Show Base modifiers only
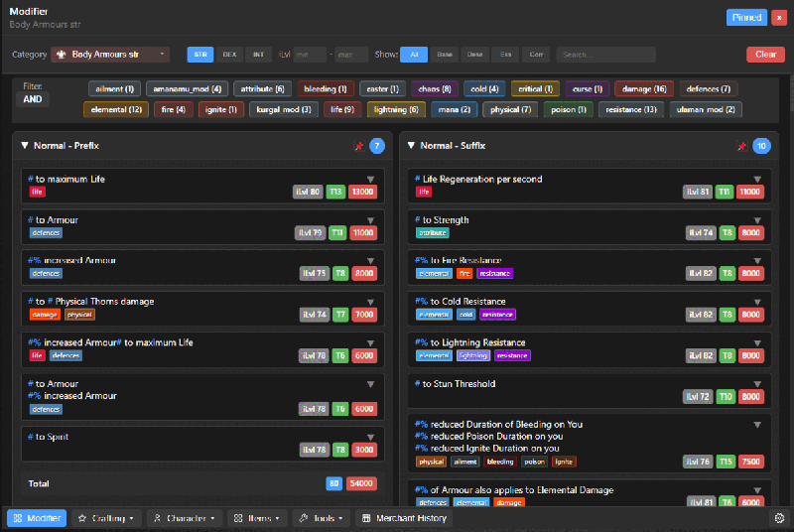794x532 pixels. (445, 55)
